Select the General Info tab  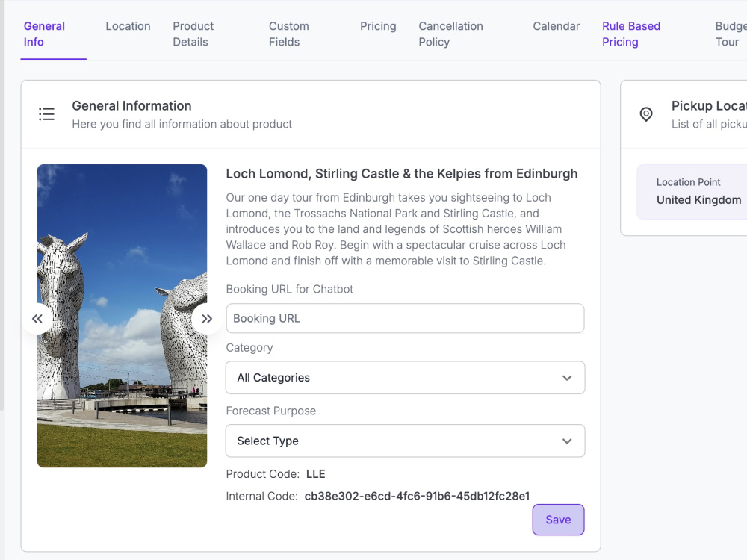coord(44,34)
